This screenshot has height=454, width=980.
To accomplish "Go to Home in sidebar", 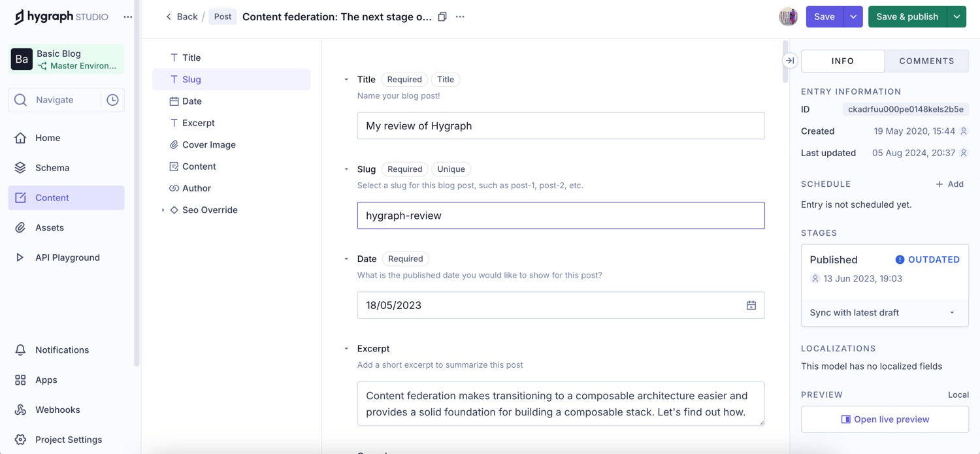I will click(x=67, y=138).
